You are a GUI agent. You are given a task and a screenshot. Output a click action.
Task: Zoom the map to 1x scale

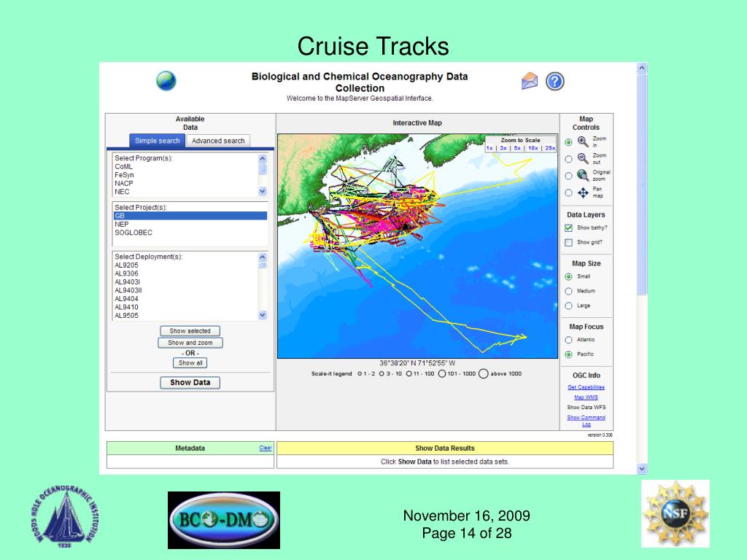(489, 148)
